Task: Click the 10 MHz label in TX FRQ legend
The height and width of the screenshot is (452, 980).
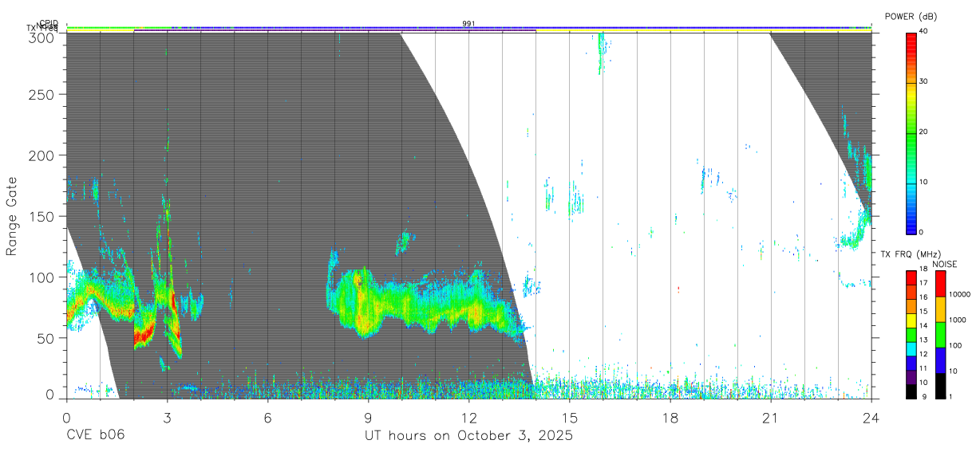Action: pyautogui.click(x=923, y=383)
